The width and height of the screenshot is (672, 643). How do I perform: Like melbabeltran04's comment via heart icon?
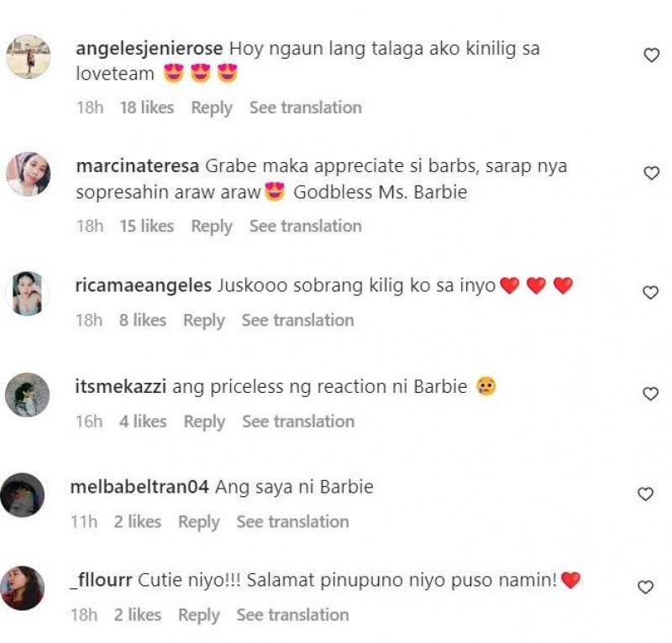pos(645,494)
